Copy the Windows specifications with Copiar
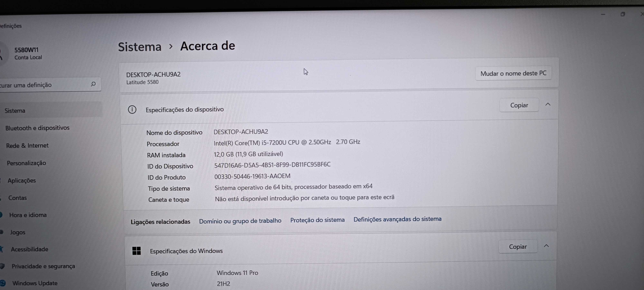Viewport: 644px width, 290px height. coord(518,247)
